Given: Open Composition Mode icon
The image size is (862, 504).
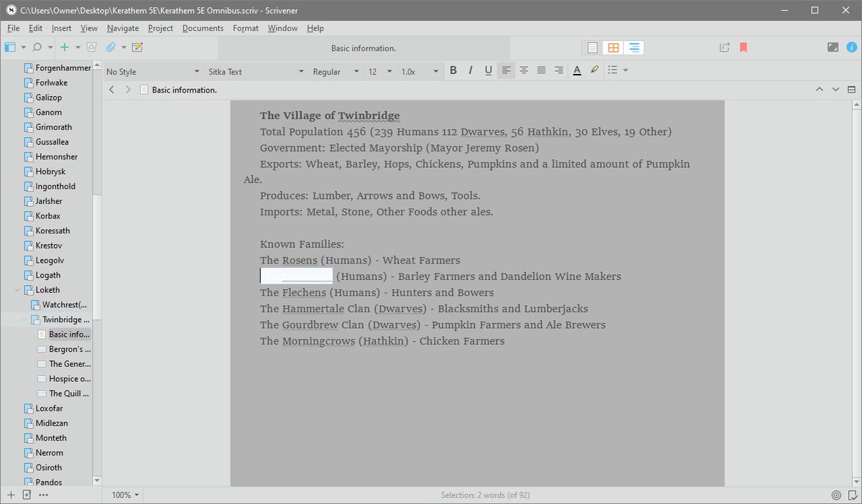Looking at the screenshot, I should [x=833, y=47].
